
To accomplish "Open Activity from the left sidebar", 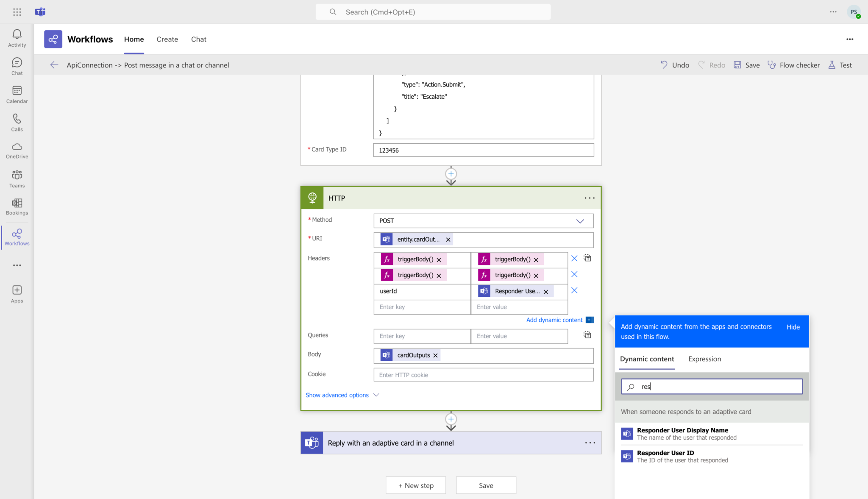I will pyautogui.click(x=17, y=37).
